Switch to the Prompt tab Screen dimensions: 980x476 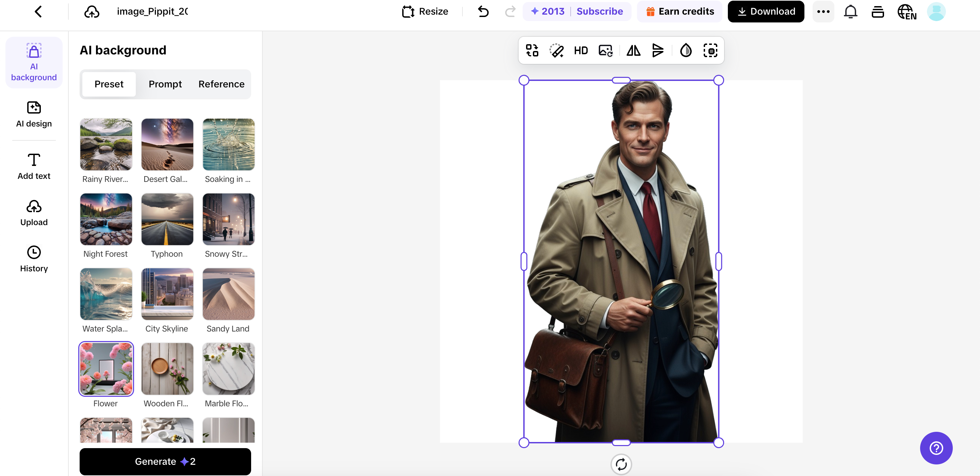click(x=165, y=84)
